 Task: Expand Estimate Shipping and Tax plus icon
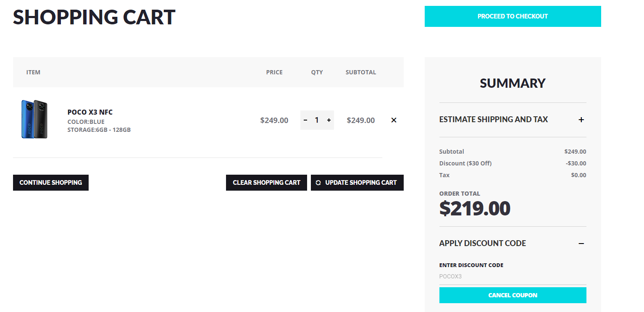(x=581, y=120)
